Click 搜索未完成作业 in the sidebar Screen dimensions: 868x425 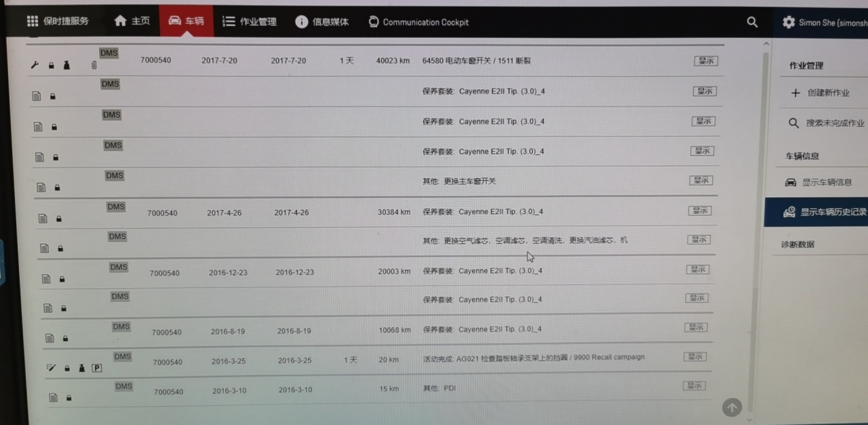point(827,123)
